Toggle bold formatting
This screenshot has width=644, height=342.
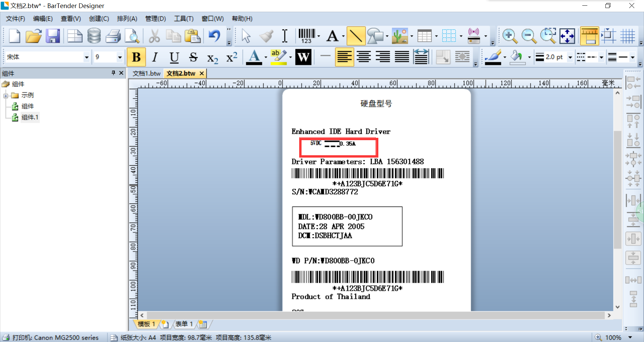136,57
